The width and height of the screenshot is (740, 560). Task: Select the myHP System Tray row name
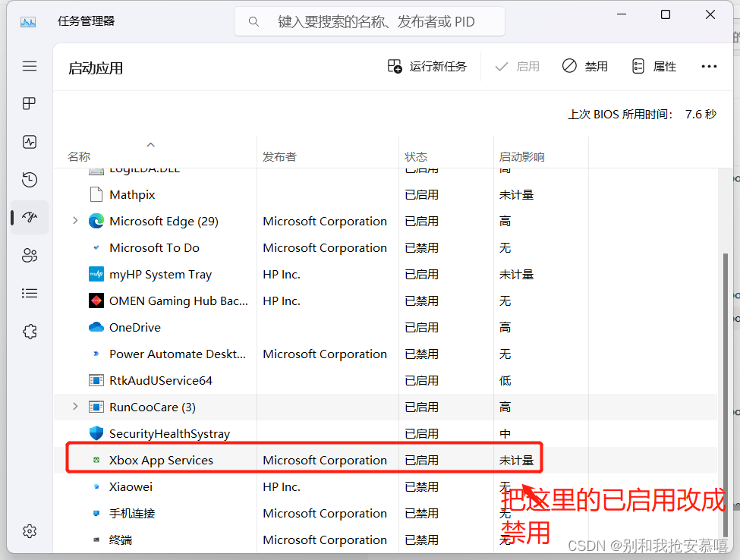160,275
